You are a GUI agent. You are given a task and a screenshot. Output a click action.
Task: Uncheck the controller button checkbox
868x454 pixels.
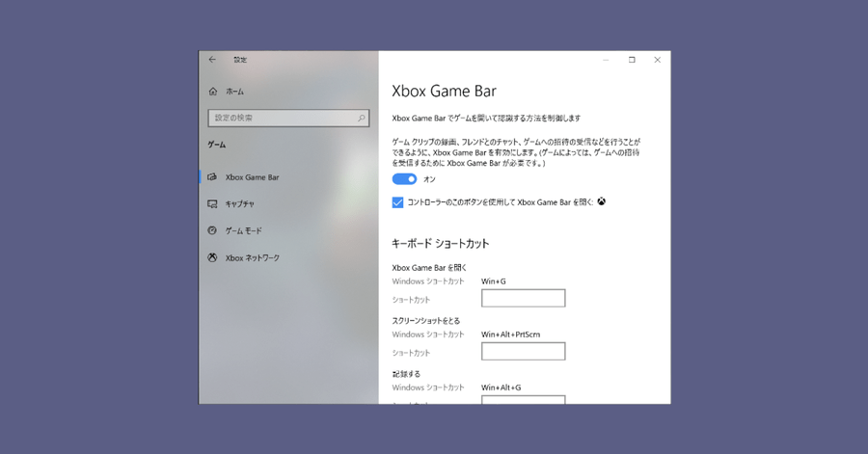[397, 202]
